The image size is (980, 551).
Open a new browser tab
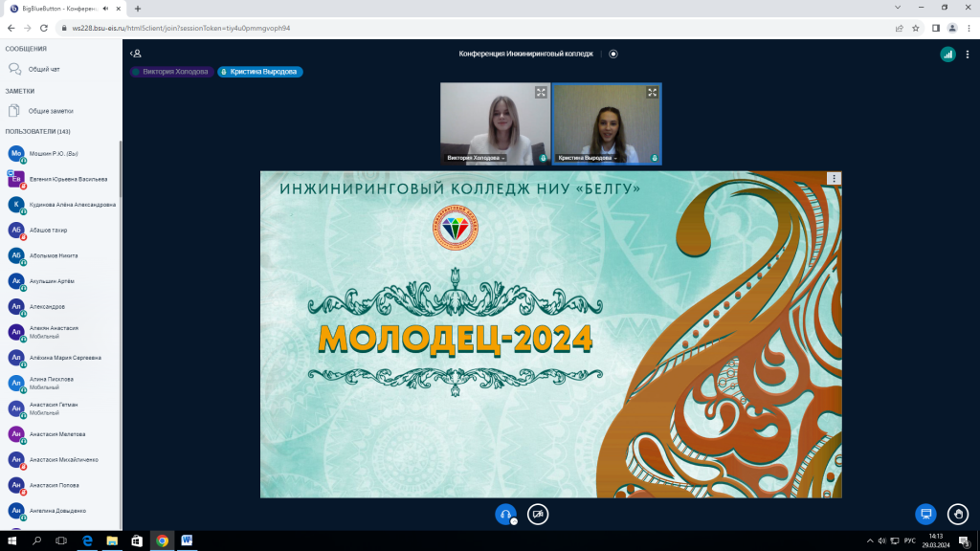click(x=138, y=9)
